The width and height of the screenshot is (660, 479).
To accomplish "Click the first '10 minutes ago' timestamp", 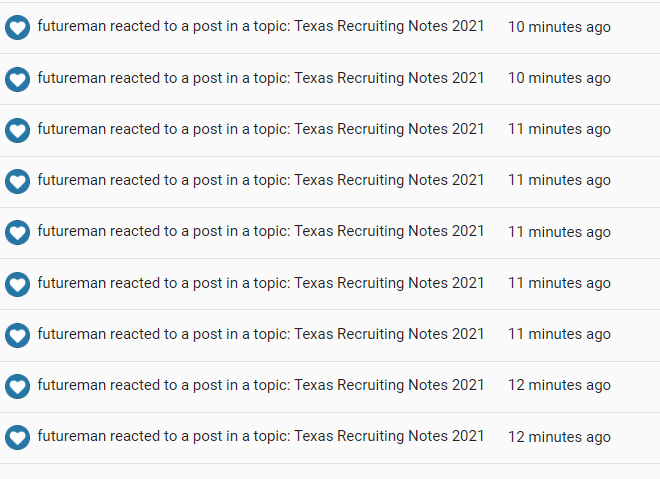I will [x=559, y=27].
